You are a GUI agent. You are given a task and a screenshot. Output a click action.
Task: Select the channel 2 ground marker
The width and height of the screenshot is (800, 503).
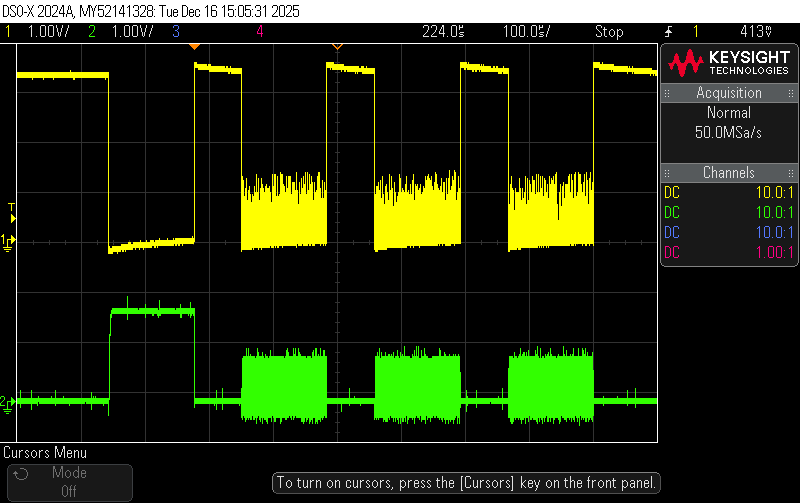[x=7, y=404]
